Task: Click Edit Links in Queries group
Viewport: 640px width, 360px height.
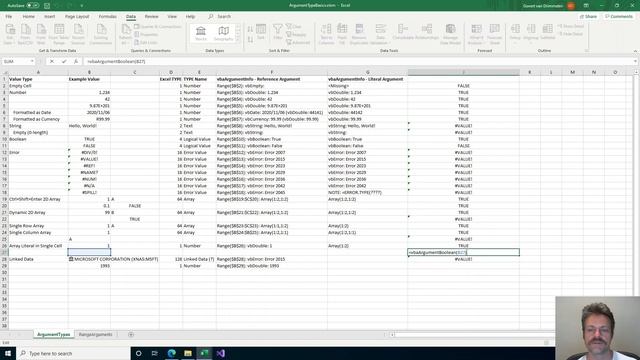Action: pos(146,42)
